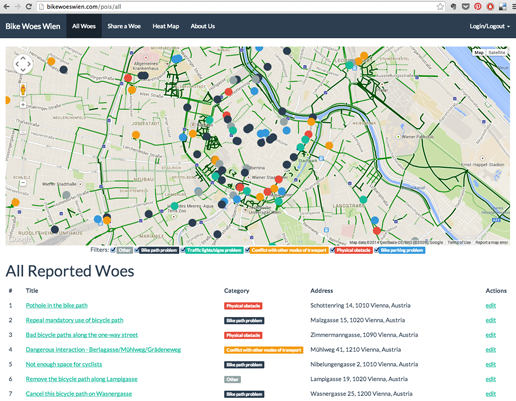Open the Heat Map page
This screenshot has width=516, height=401.
(x=166, y=26)
